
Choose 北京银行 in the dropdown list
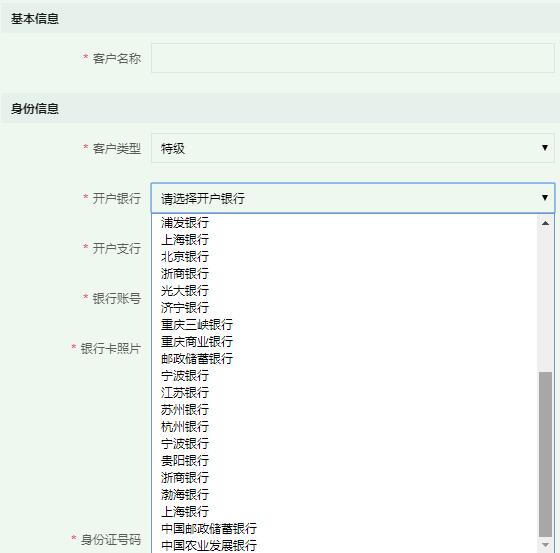click(344, 256)
